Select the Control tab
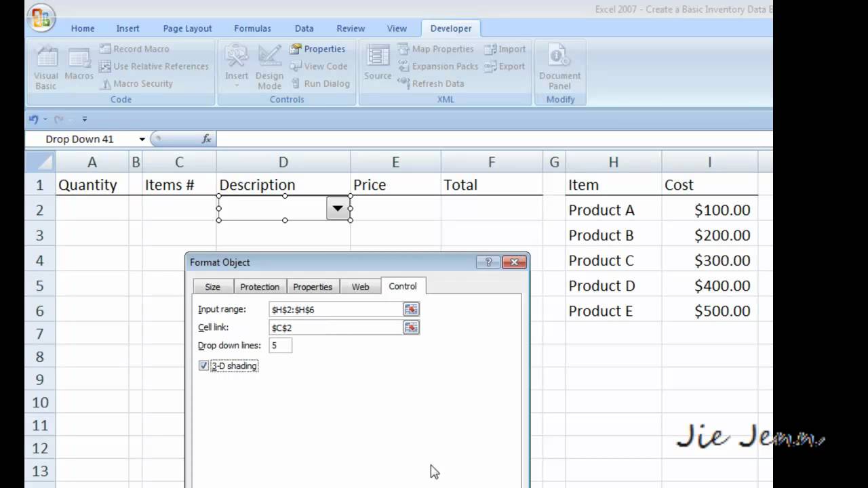Screen dimensions: 868x488 pyautogui.click(x=403, y=286)
